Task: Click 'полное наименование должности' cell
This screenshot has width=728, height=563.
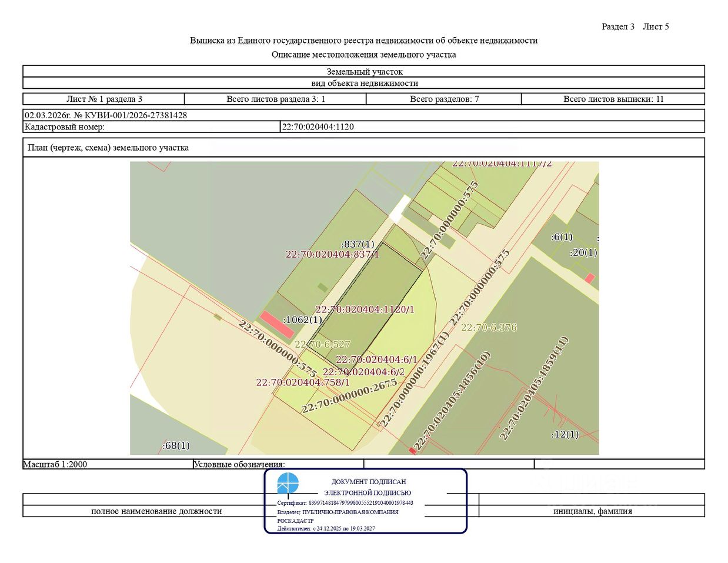Action: pyautogui.click(x=156, y=511)
